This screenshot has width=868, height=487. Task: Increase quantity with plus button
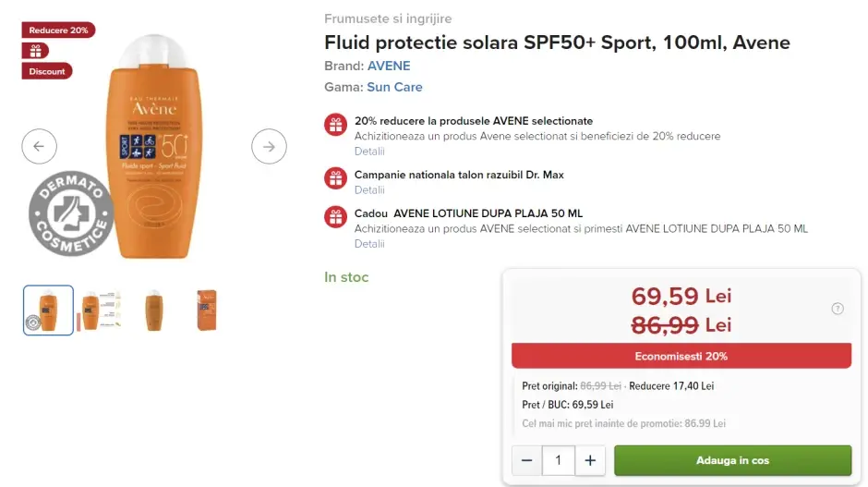[590, 460]
